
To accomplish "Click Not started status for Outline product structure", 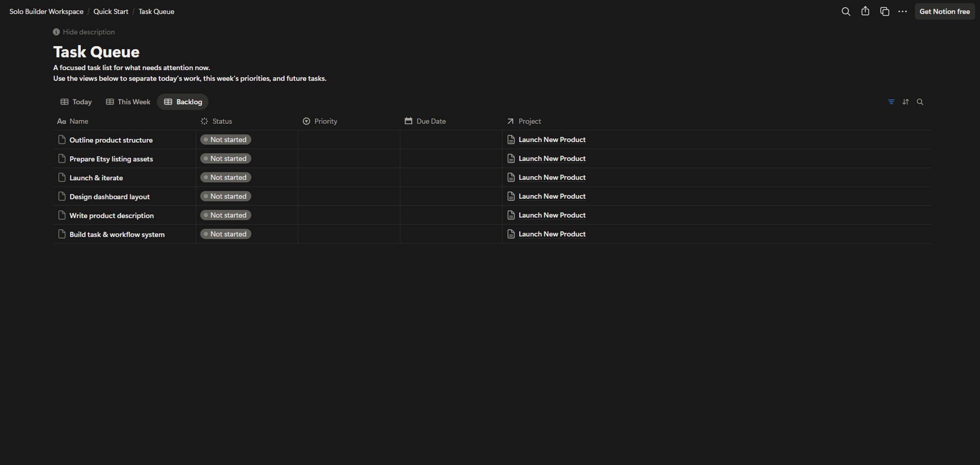I will tap(225, 140).
